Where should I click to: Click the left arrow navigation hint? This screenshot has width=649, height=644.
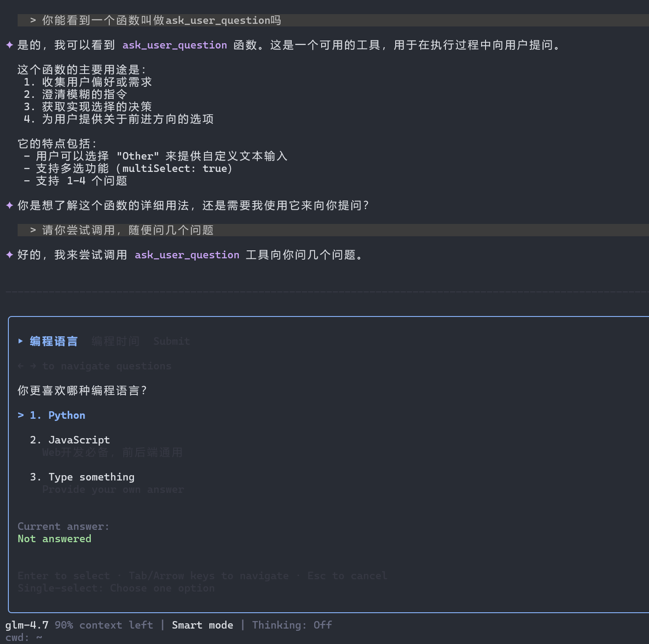coord(21,366)
